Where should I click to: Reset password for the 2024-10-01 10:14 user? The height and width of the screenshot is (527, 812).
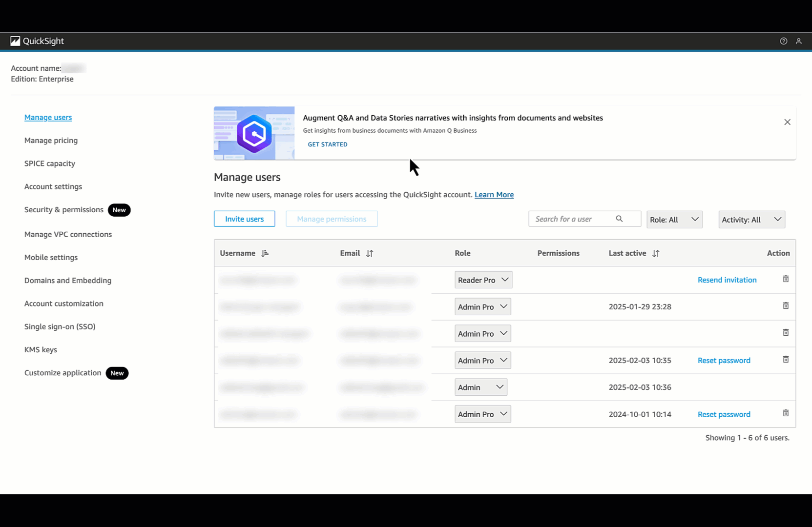724,414
